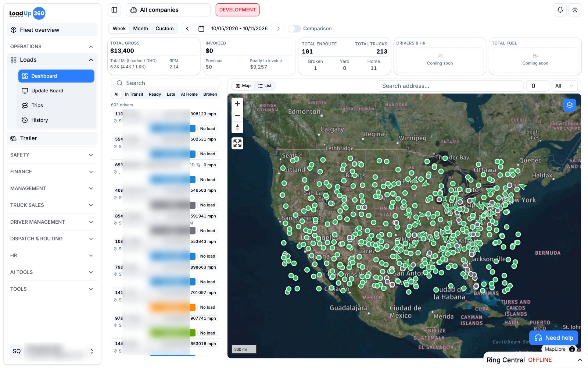This screenshot has width=588, height=368.
Task: Go to previous date range
Action: pos(187,29)
